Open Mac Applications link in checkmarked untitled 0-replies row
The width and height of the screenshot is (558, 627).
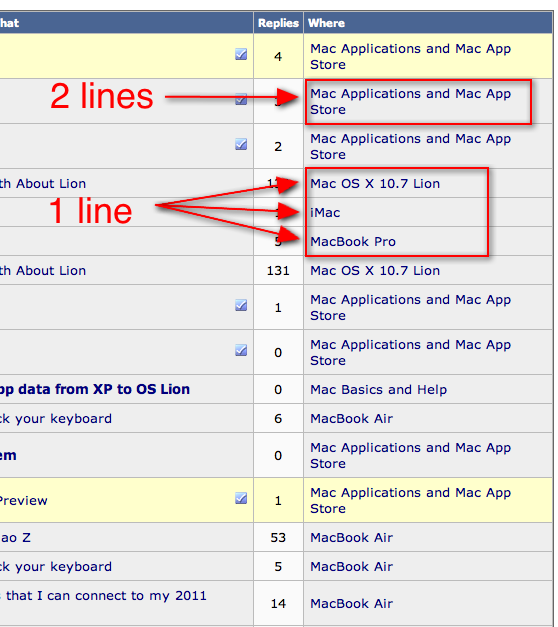[410, 352]
